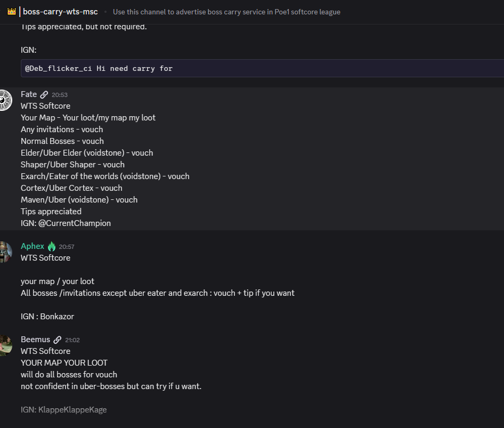Click the @Deb_flicker_ci code block
The width and height of the screenshot is (504, 428).
coord(261,68)
